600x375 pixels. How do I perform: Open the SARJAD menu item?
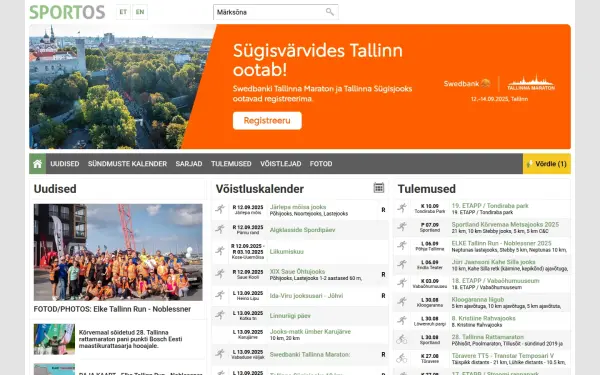[189, 164]
